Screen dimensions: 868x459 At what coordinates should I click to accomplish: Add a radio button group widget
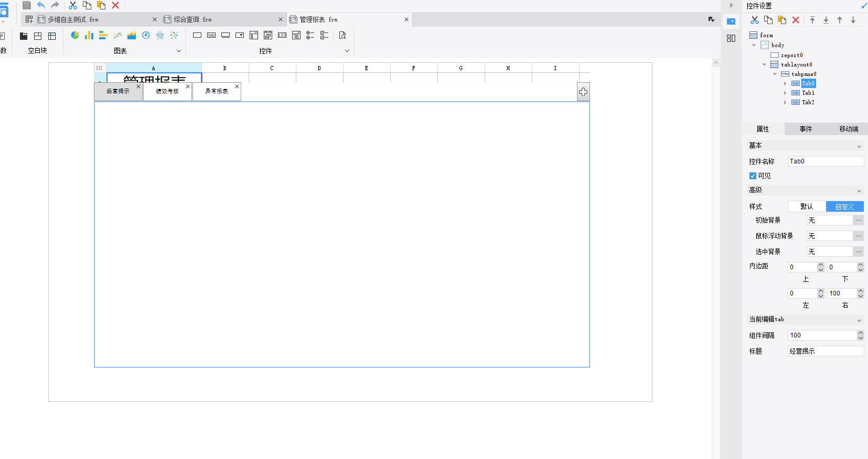tap(310, 35)
